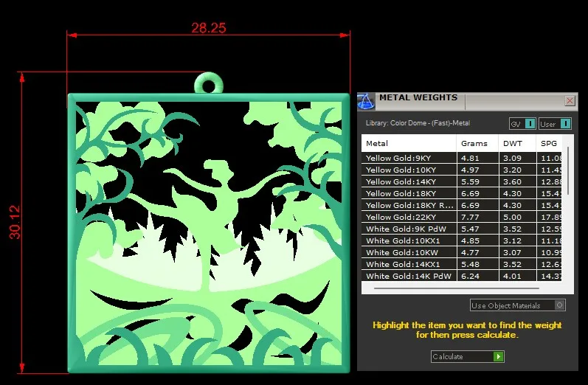The image size is (588, 385).
Task: Select the Yellow Gold:9KY row
Action: point(462,158)
